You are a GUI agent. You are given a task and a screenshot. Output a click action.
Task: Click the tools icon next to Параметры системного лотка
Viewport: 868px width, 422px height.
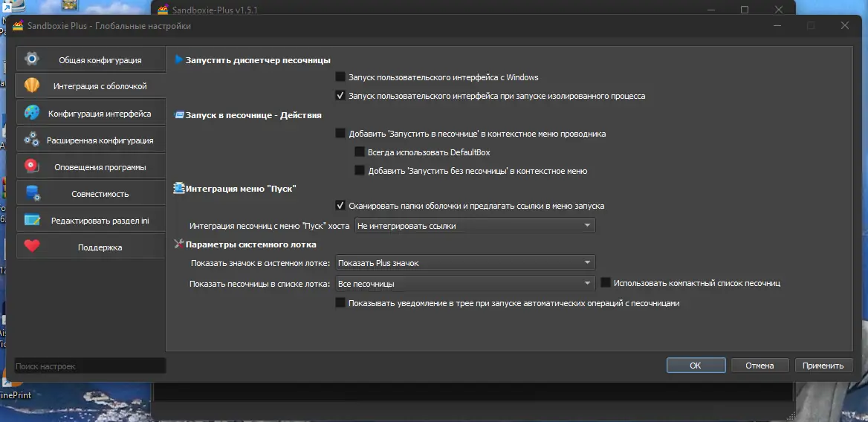179,244
